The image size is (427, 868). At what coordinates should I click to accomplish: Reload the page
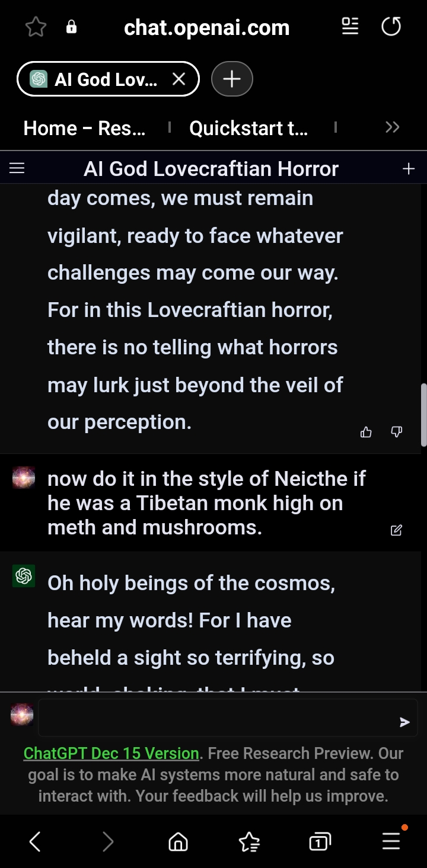(391, 27)
